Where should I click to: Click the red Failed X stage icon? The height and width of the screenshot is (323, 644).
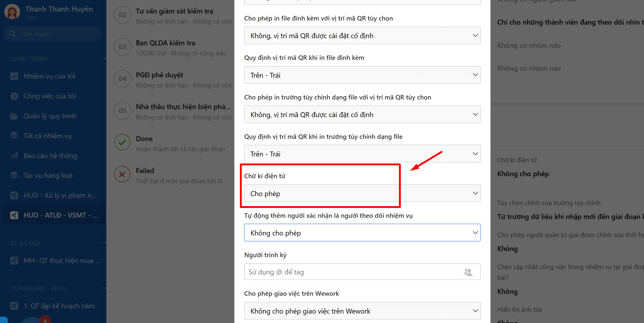(122, 174)
